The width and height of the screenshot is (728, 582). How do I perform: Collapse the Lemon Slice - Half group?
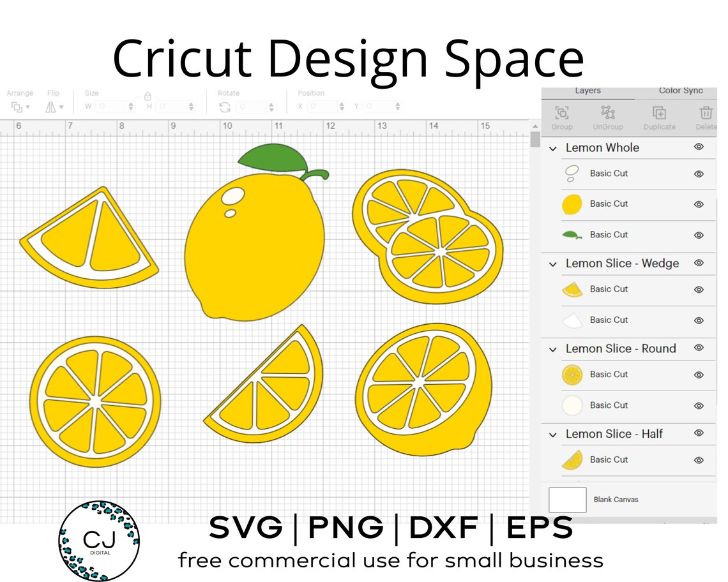pos(552,435)
